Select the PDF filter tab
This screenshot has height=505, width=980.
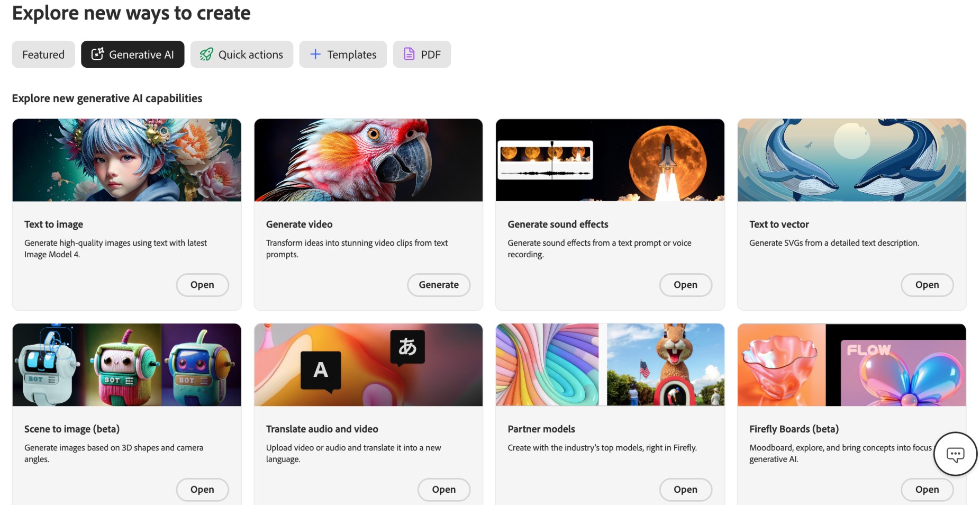coord(422,54)
